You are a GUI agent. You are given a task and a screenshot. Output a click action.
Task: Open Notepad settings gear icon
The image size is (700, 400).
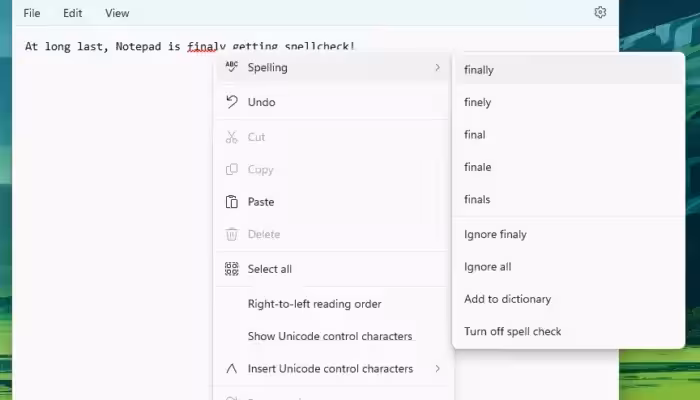[x=600, y=12]
